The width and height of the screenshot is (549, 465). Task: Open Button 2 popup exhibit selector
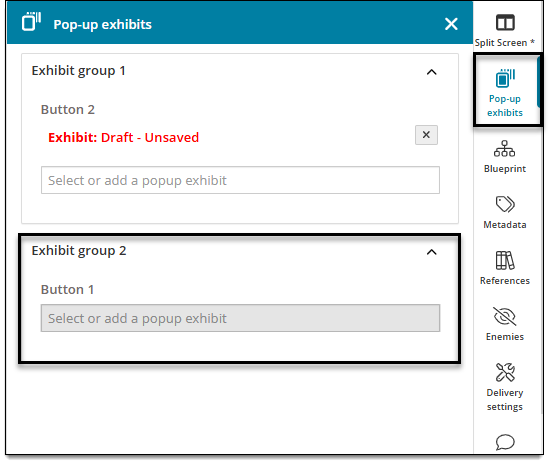coord(240,180)
